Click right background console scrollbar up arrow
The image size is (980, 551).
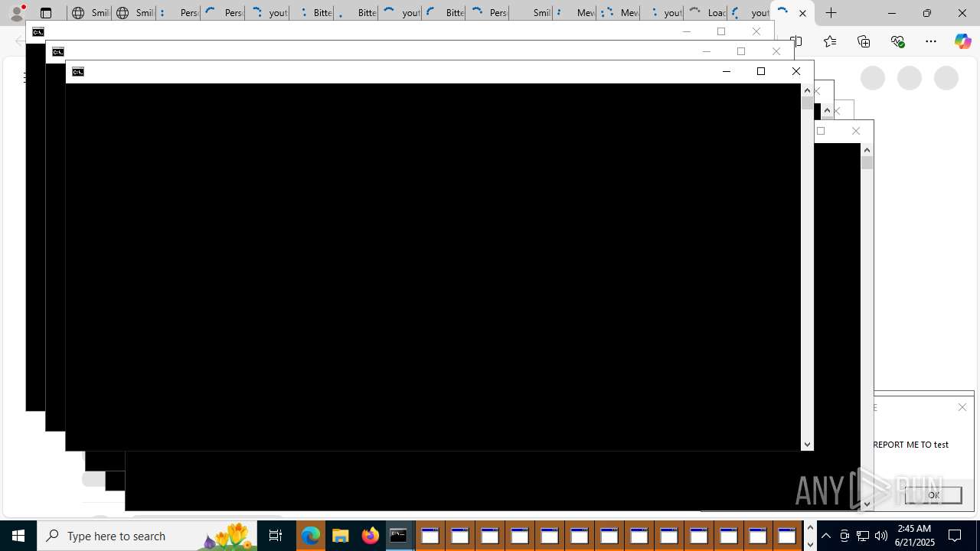tap(867, 150)
